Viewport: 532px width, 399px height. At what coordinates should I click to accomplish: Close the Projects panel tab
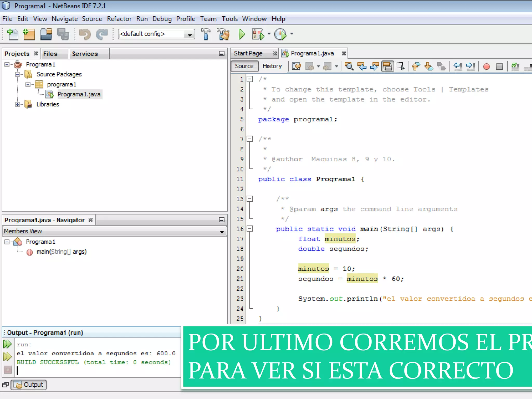tap(36, 54)
